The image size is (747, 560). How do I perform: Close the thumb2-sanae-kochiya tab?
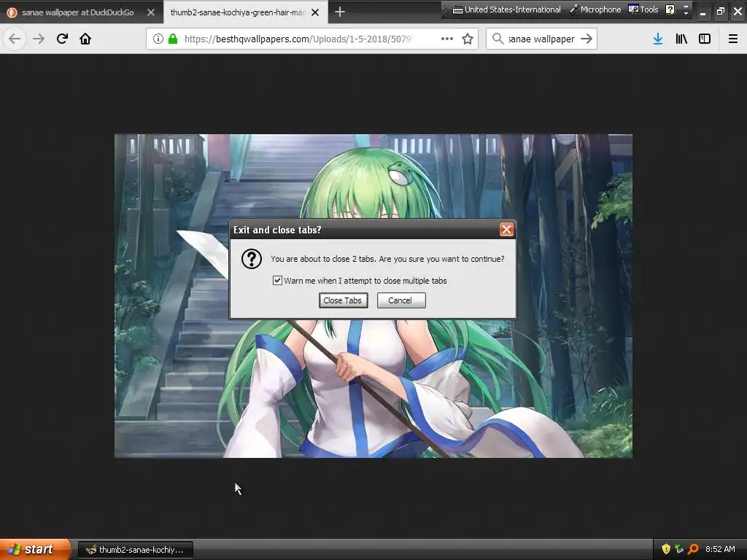(x=315, y=12)
